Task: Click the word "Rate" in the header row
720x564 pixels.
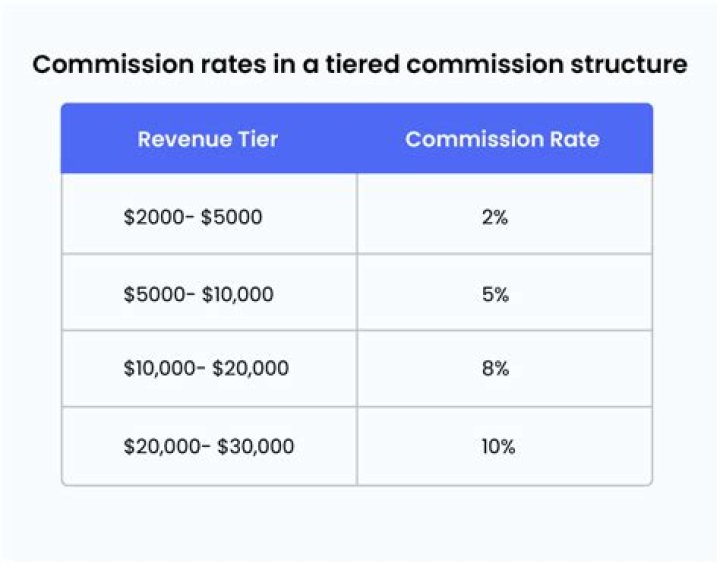Action: tap(575, 139)
